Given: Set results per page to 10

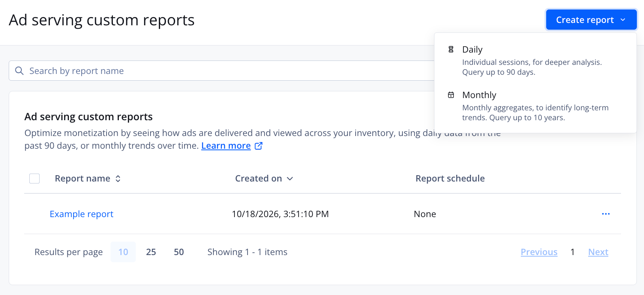Looking at the screenshot, I should (123, 252).
